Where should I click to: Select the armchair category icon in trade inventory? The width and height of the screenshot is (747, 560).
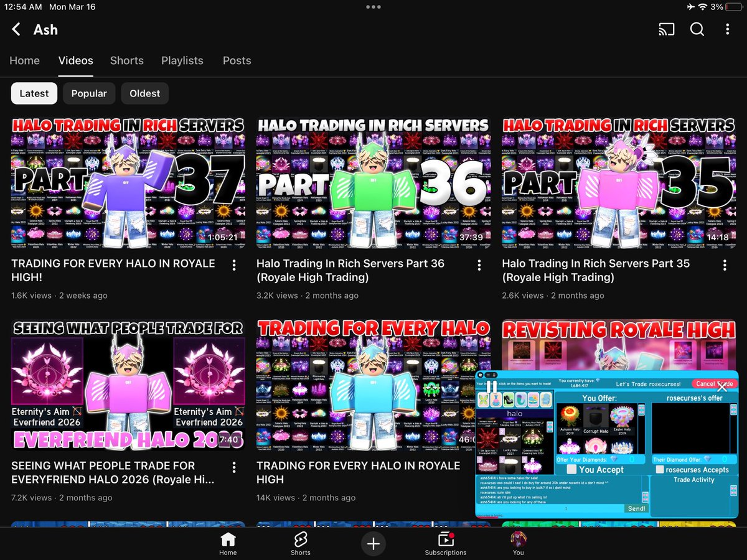[x=546, y=399]
